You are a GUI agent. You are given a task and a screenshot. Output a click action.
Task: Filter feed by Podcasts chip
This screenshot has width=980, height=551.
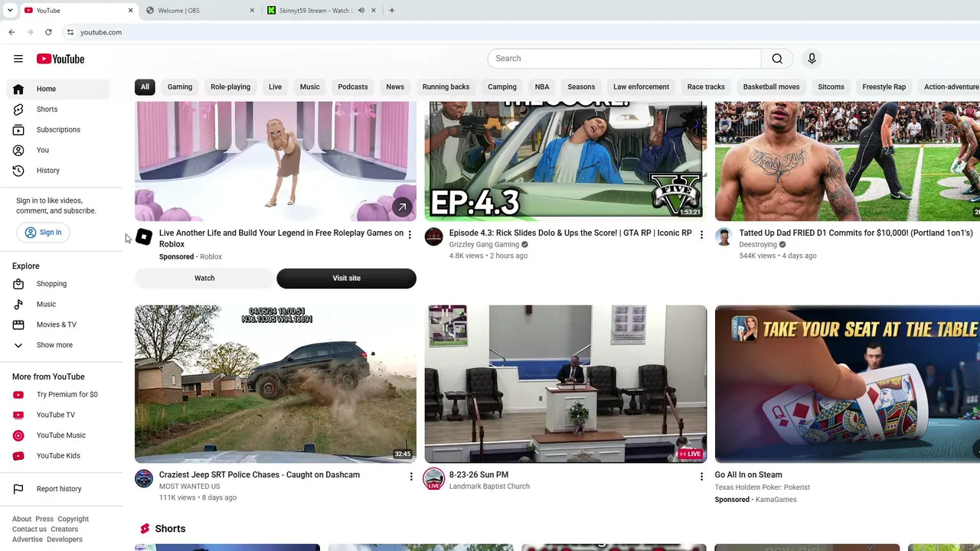pyautogui.click(x=353, y=87)
